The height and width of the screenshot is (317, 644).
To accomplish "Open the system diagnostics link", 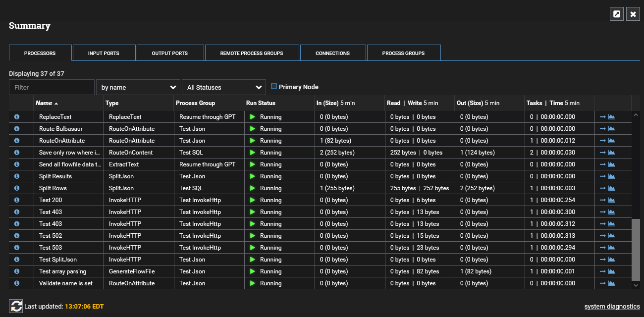I will coord(612,307).
